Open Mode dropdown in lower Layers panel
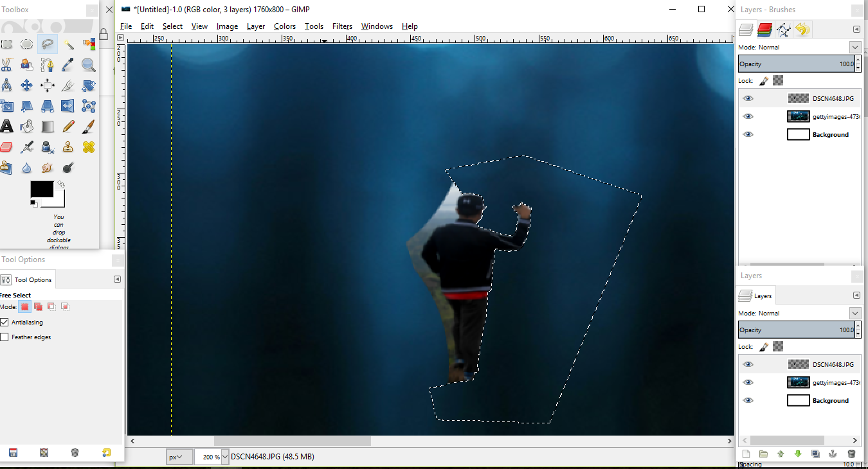Viewport: 868px width, 469px height. point(854,313)
